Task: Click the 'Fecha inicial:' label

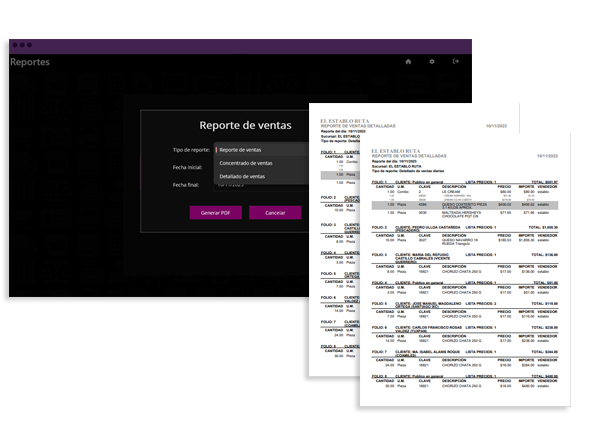Action: click(187, 167)
